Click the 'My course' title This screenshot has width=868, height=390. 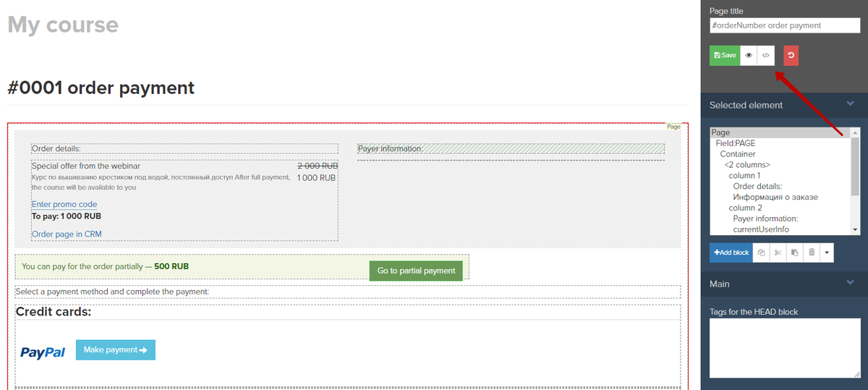63,25
